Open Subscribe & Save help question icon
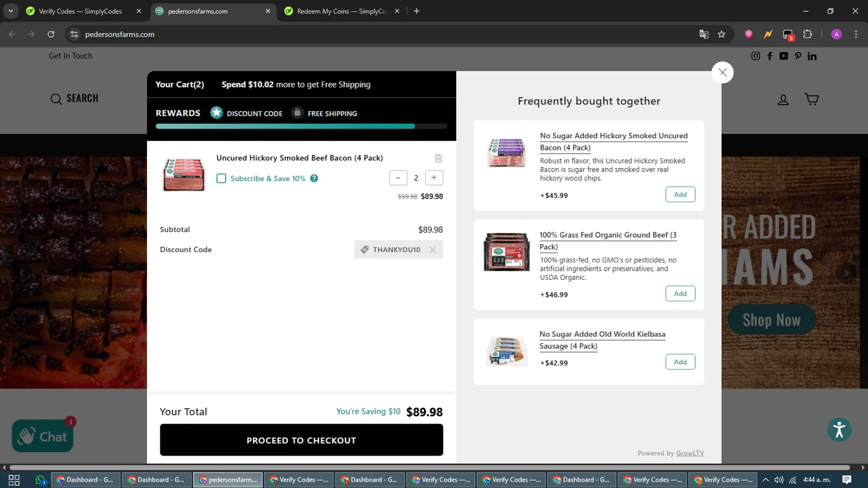The width and height of the screenshot is (868, 488). [314, 178]
